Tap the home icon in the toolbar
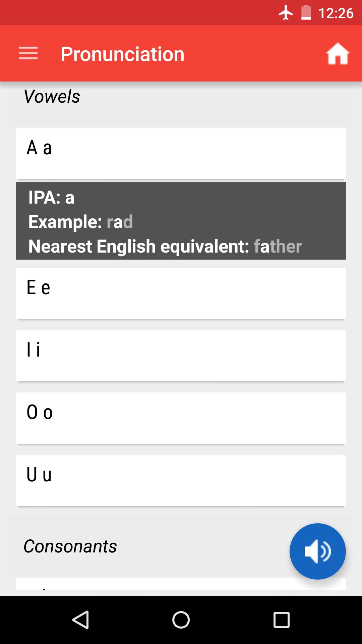This screenshot has width=362, height=644. [x=338, y=53]
